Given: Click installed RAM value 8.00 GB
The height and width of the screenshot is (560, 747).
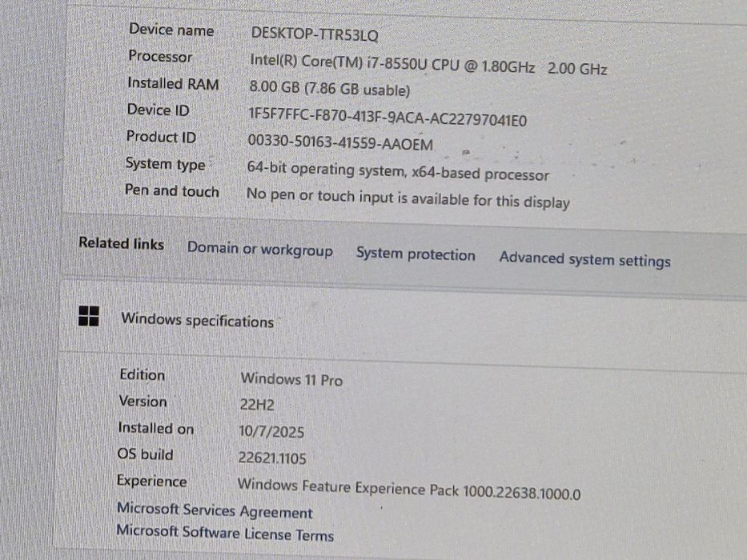Looking at the screenshot, I should [330, 88].
